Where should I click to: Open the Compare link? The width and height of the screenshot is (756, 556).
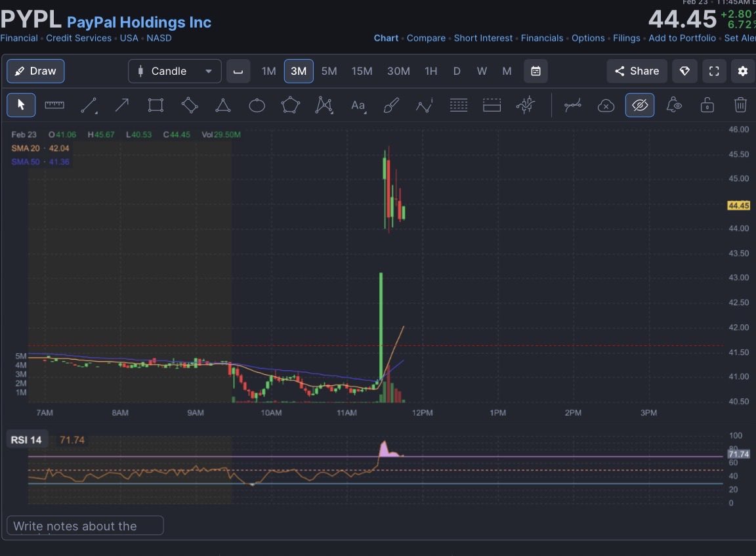426,38
